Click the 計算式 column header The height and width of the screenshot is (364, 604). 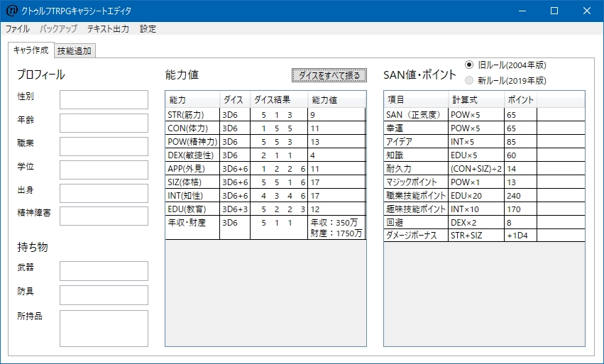point(476,100)
